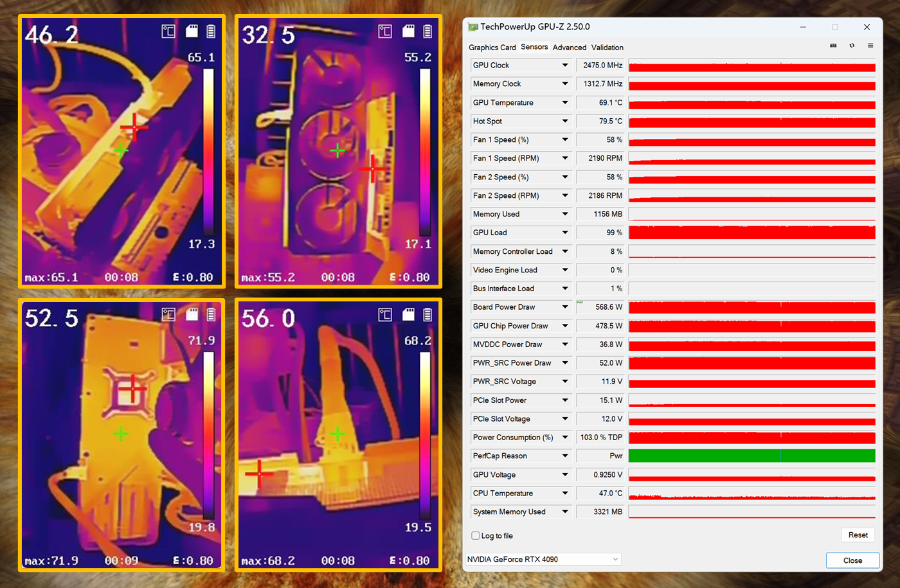The image size is (900, 588).
Task: Expand the PWR_SRC Power Draw dropdown
Action: coord(565,363)
